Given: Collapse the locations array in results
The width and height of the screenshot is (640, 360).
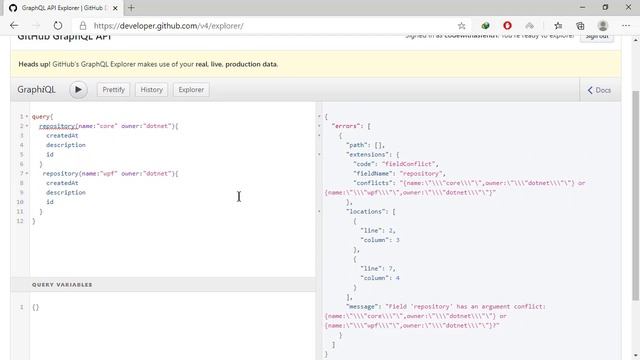Looking at the screenshot, I should (x=319, y=211).
